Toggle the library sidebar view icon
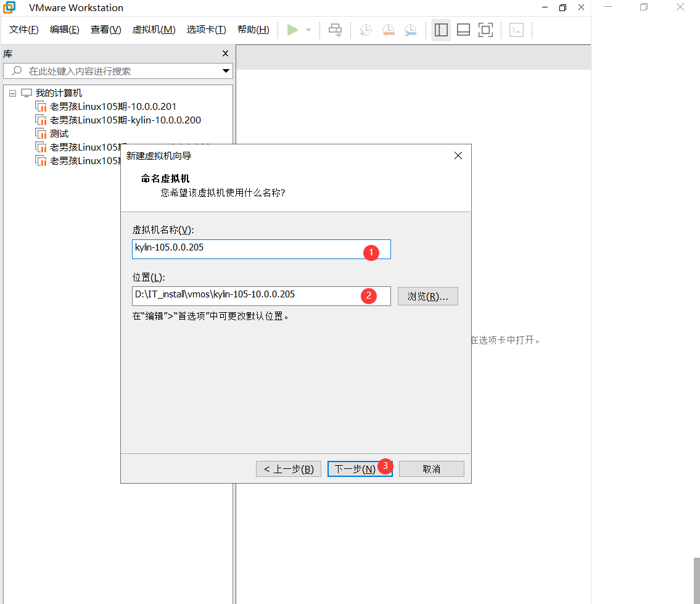700x604 pixels. 441,30
